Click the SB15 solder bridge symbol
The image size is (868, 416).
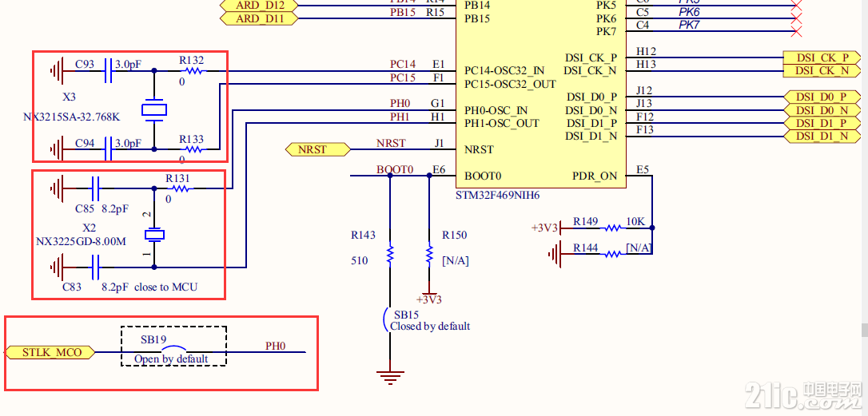tap(386, 319)
